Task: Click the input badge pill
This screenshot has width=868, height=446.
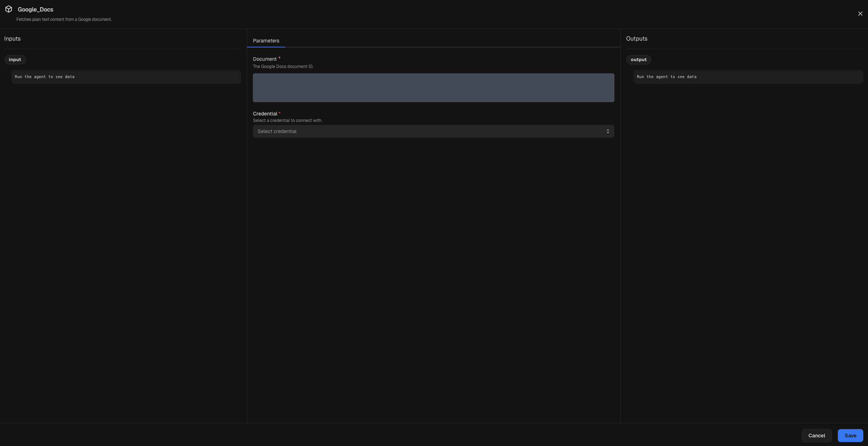Action: pyautogui.click(x=15, y=59)
